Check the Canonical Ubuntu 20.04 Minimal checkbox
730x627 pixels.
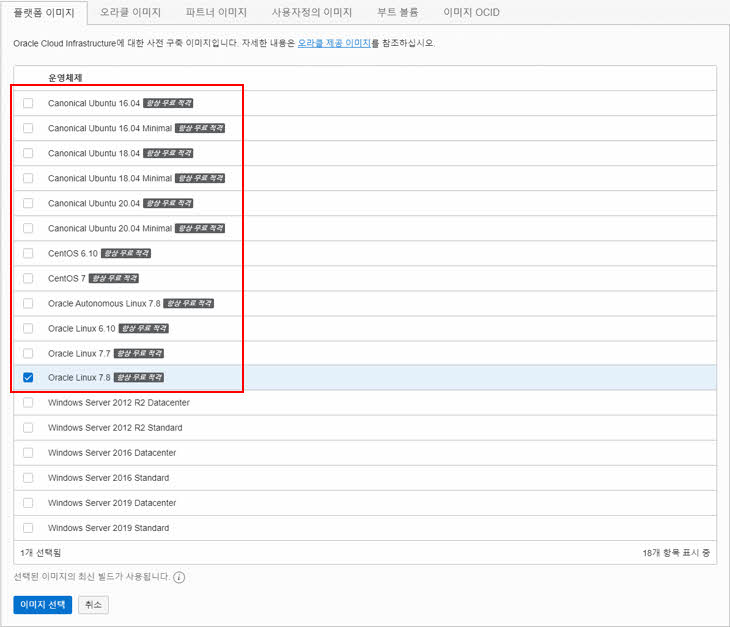click(x=28, y=228)
